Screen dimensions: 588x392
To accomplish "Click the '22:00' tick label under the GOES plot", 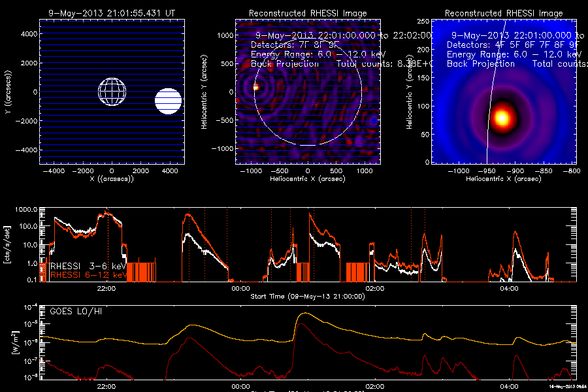I will point(106,386).
